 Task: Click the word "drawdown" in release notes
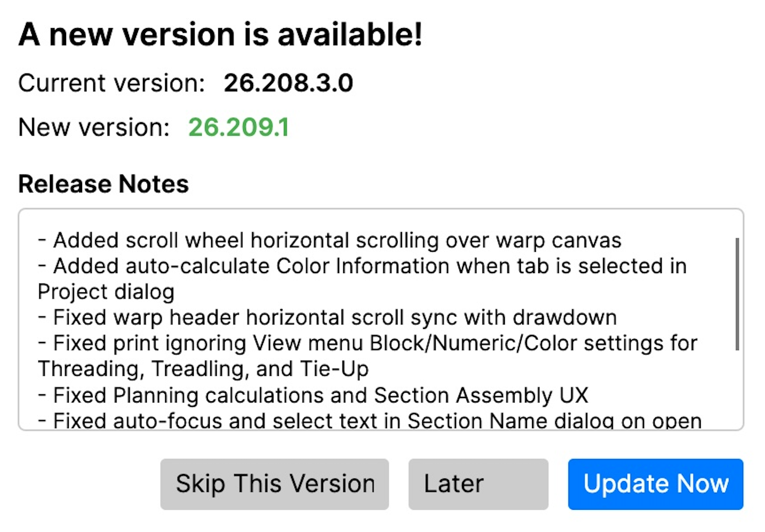565,318
